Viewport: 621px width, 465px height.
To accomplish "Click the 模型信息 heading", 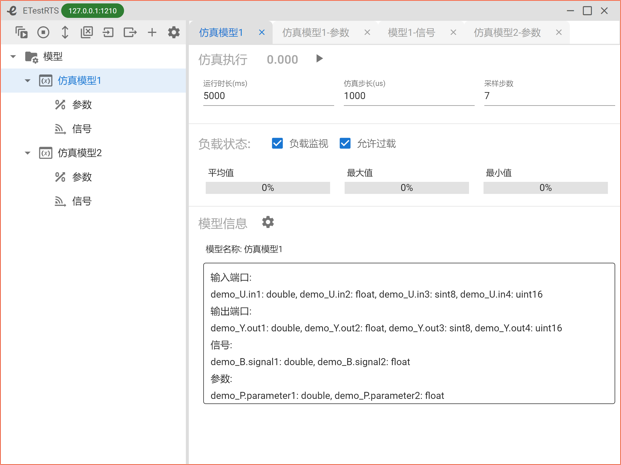I will click(x=223, y=223).
